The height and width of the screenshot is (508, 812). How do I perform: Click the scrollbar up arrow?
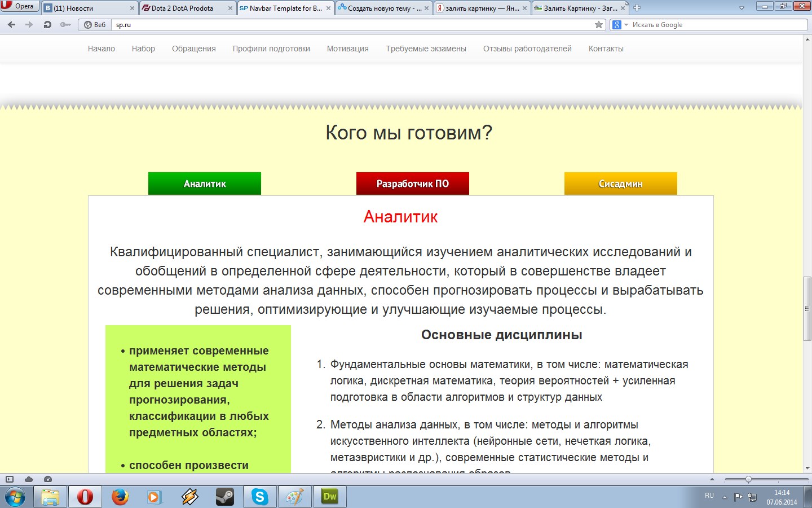pos(807,39)
